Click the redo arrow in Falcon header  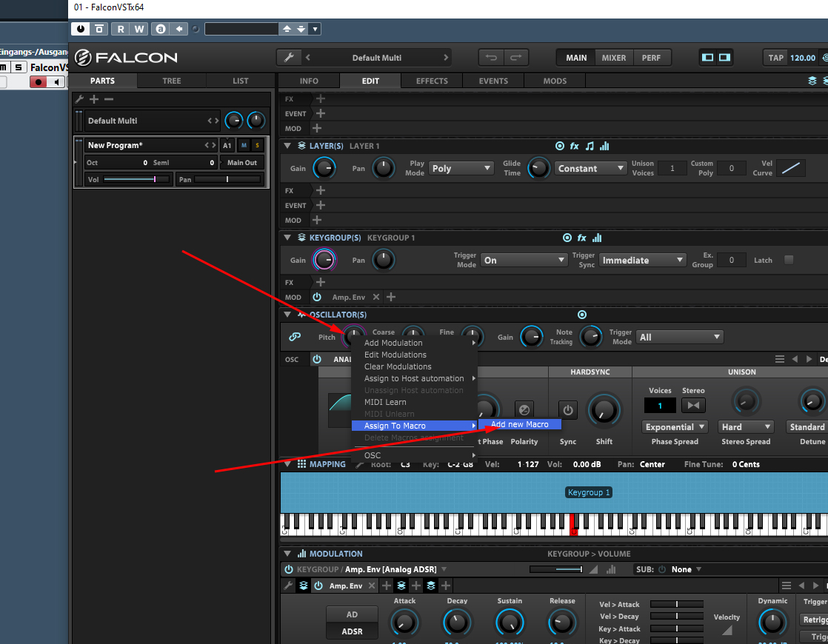[x=516, y=58]
